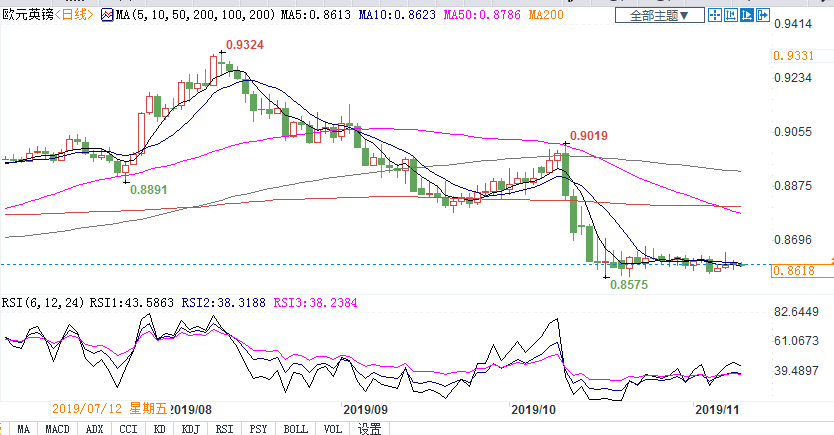This screenshot has width=834, height=435.
Task: Switch to the KDJ indicator tab
Action: tap(190, 428)
